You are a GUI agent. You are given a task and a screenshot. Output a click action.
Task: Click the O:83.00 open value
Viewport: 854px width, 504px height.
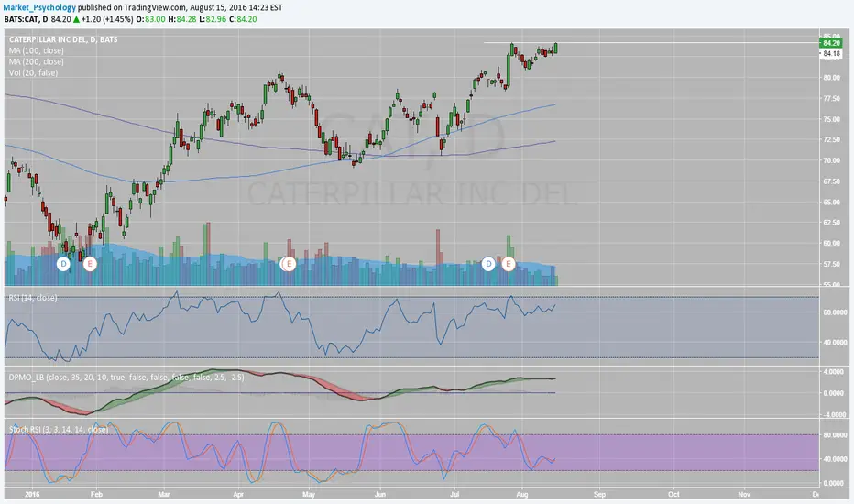[x=150, y=19]
